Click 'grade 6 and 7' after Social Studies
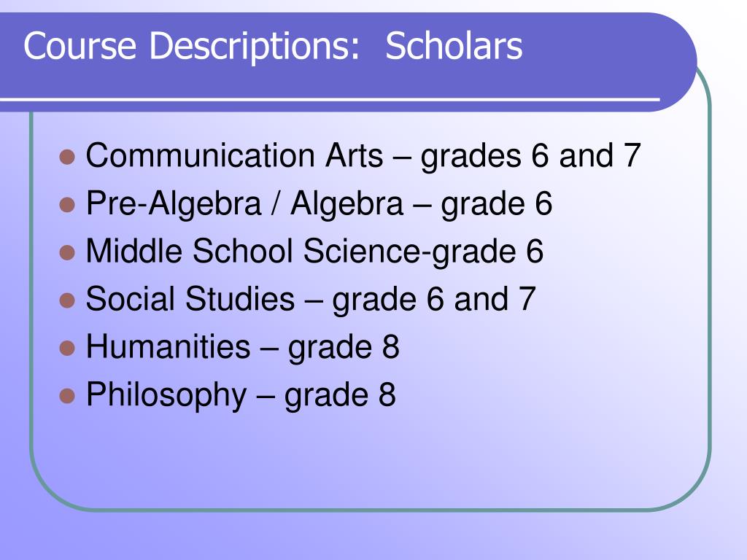The width and height of the screenshot is (747, 560). (x=434, y=300)
